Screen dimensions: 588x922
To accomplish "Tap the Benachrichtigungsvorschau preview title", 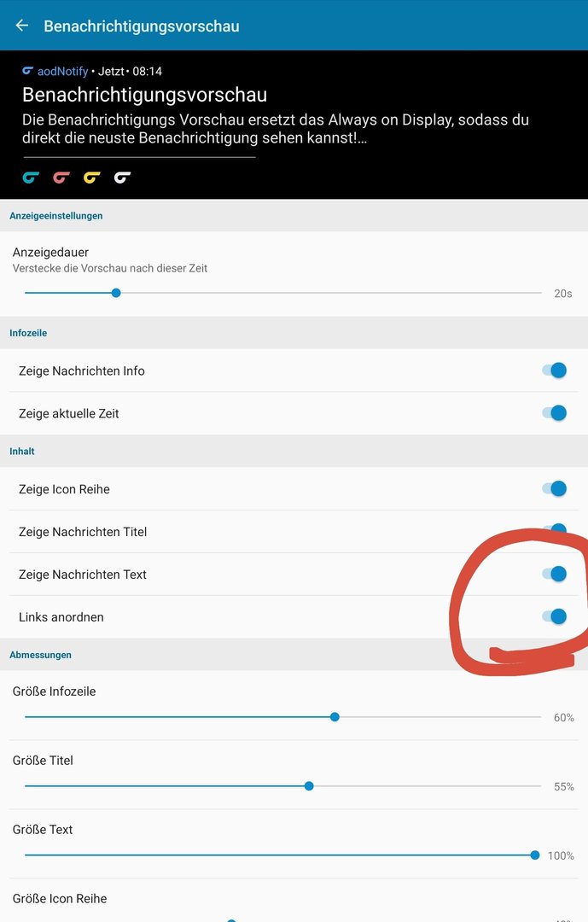I will 144,95.
